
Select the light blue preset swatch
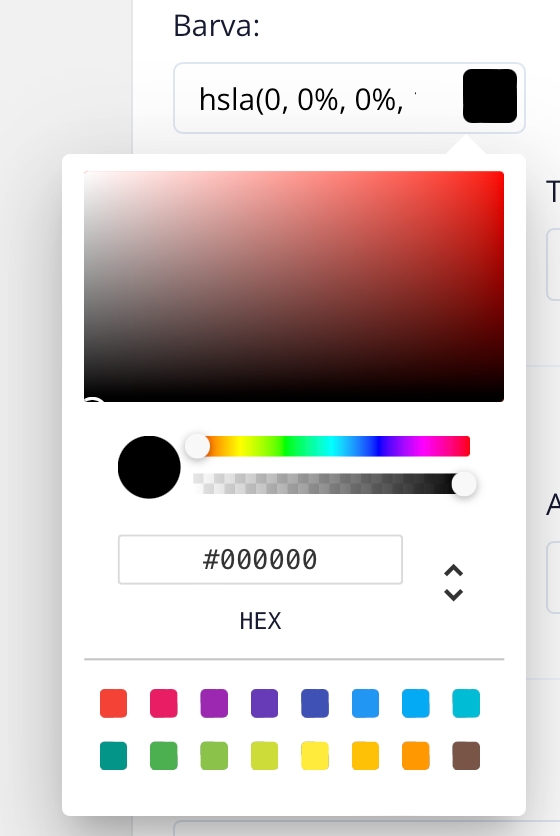(x=415, y=703)
